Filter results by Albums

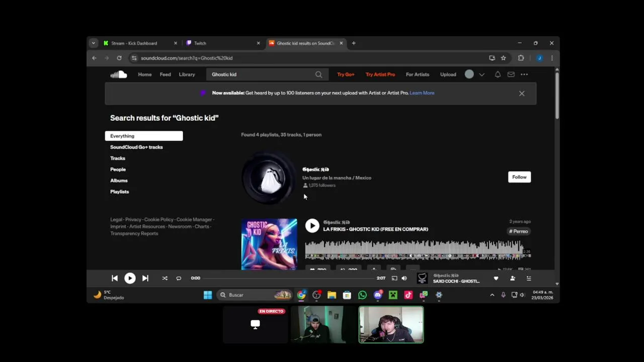pyautogui.click(x=119, y=180)
